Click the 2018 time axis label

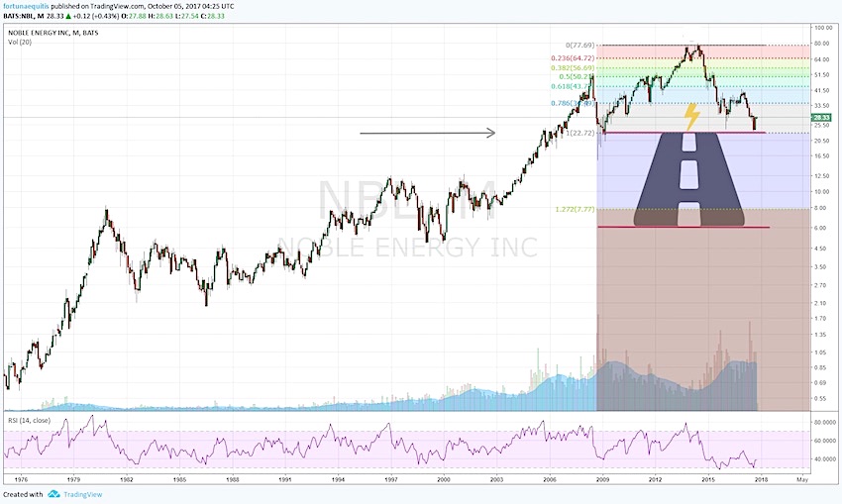tap(761, 479)
